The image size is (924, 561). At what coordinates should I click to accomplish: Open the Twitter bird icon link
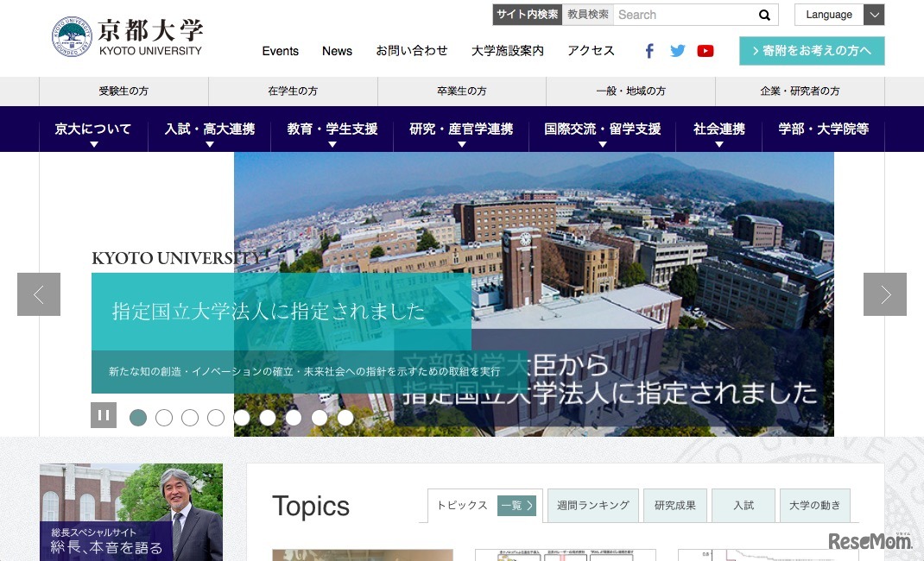[x=677, y=51]
